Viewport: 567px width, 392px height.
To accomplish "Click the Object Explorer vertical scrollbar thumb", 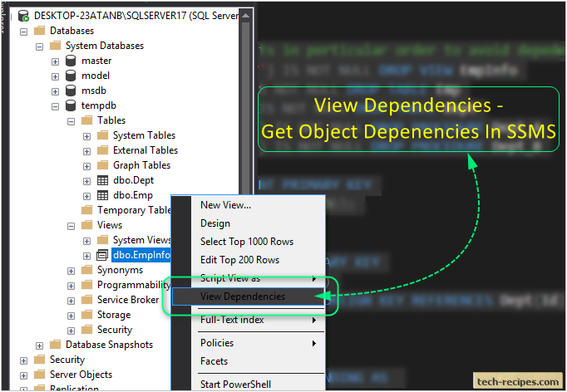I will coord(246,109).
